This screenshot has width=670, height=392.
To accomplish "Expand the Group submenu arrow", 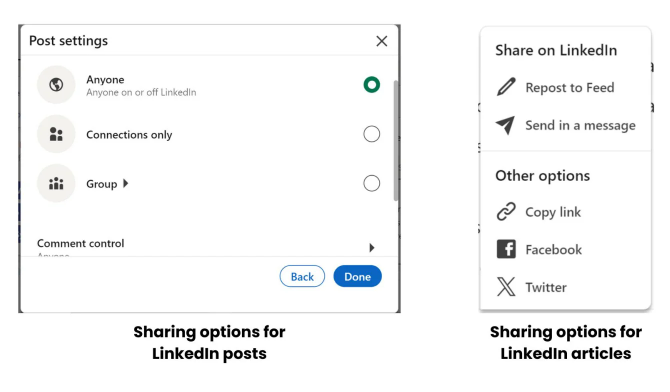I will point(126,183).
